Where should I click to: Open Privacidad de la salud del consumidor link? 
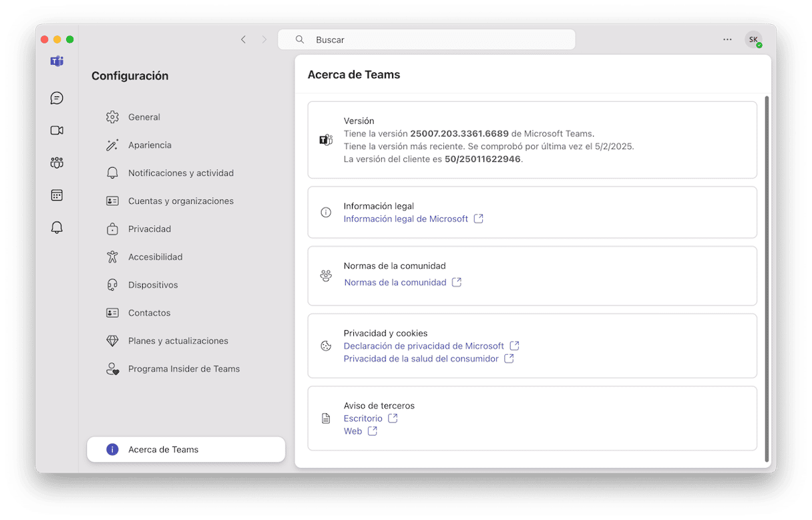point(421,359)
